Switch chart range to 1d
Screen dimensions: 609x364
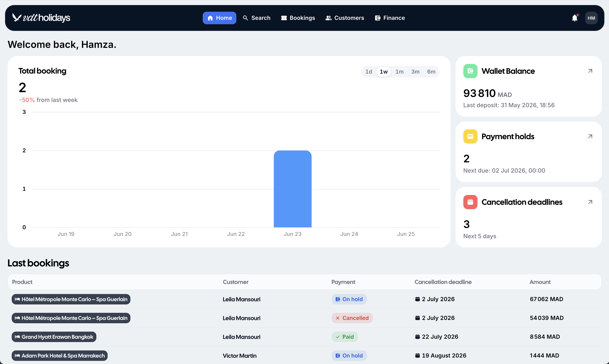coord(368,72)
